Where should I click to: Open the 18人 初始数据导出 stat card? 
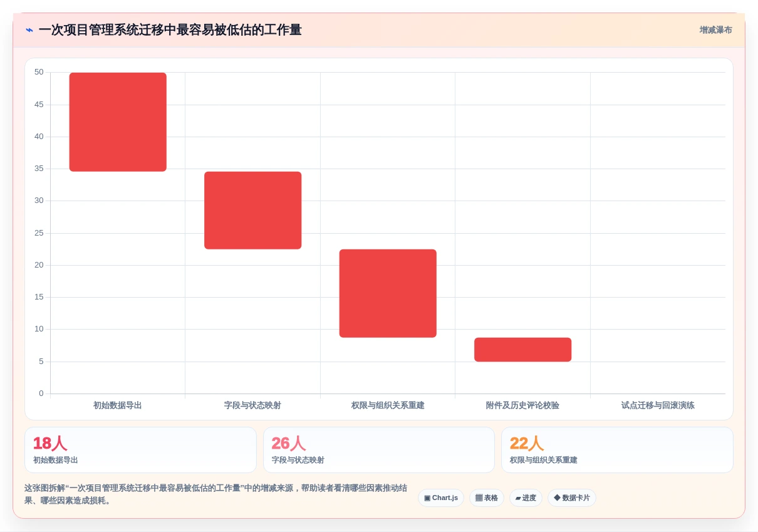click(141, 450)
